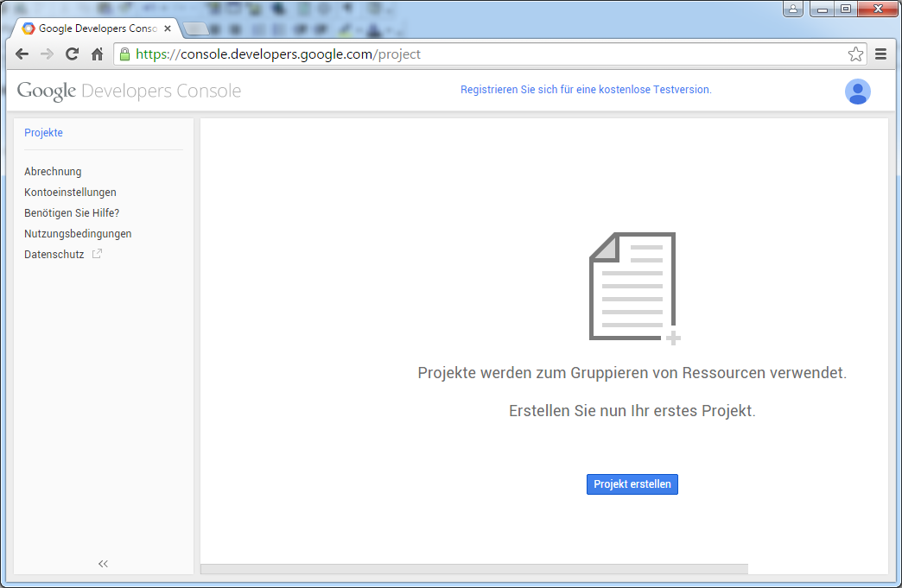Open the Chrome hamburger menu
The height and width of the screenshot is (588, 902).
[x=881, y=54]
